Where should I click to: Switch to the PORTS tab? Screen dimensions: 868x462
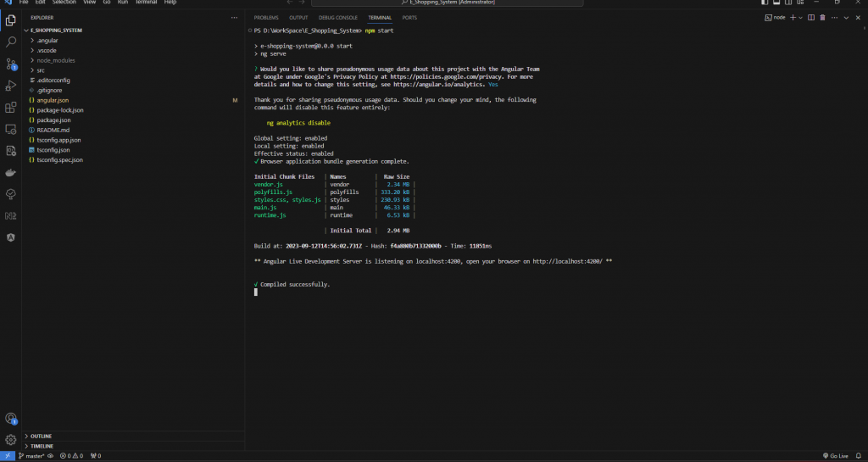409,18
